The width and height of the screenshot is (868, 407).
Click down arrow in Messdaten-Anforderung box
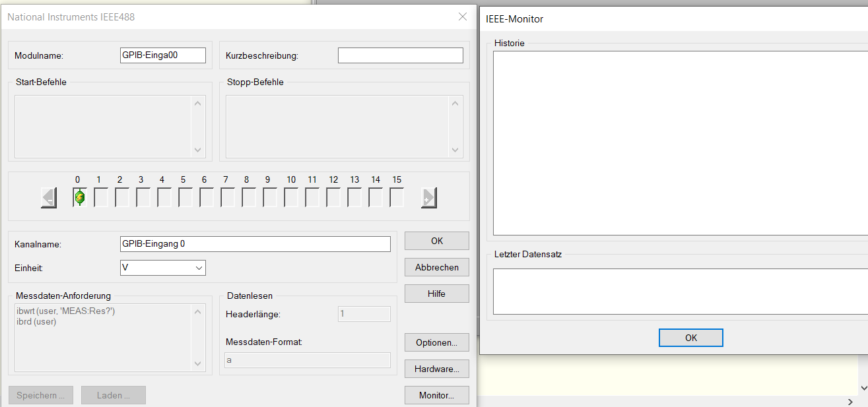pos(198,363)
